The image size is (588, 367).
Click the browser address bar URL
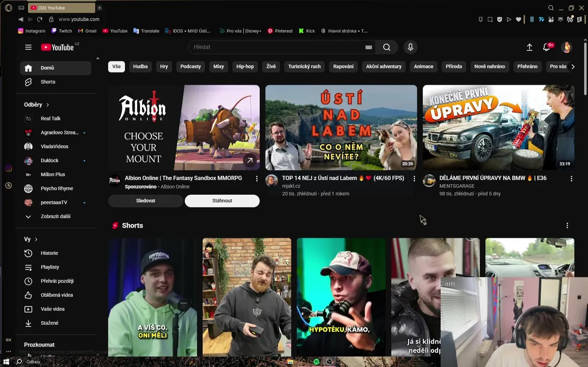(x=79, y=19)
